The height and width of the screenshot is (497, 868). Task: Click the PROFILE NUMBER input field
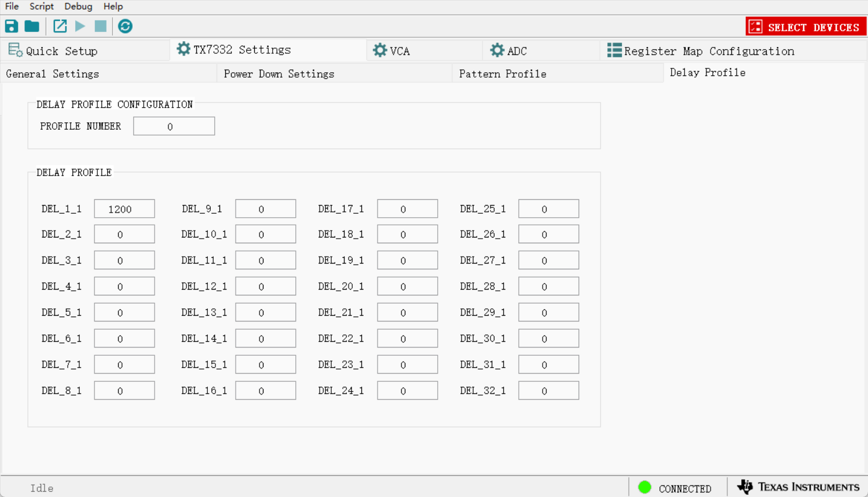[x=174, y=126]
